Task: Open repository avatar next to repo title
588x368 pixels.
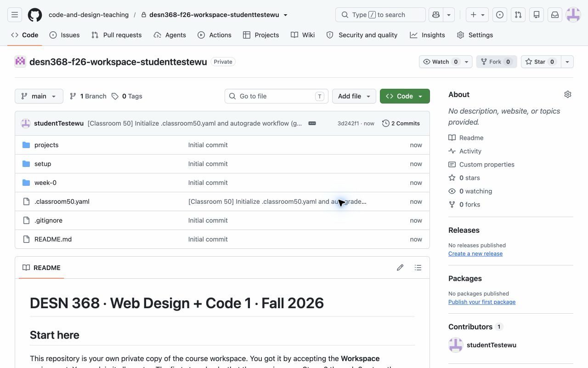Action: (x=20, y=62)
